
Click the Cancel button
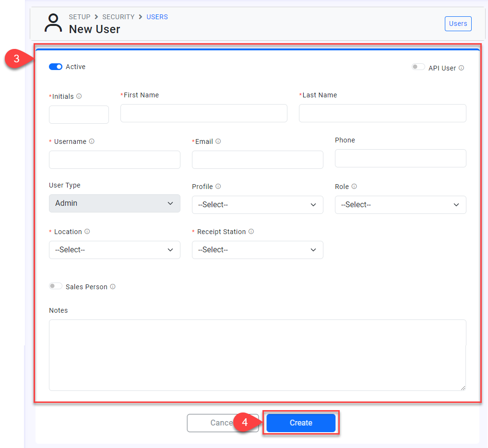click(x=223, y=423)
